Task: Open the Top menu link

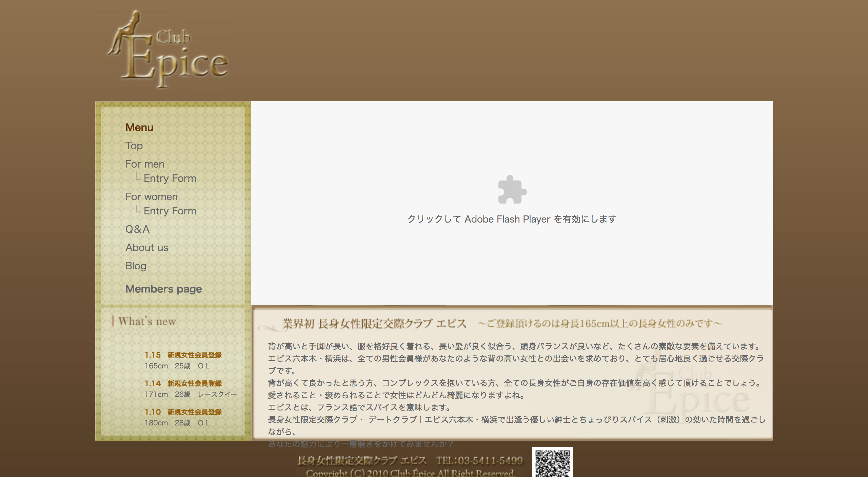Action: (x=134, y=146)
